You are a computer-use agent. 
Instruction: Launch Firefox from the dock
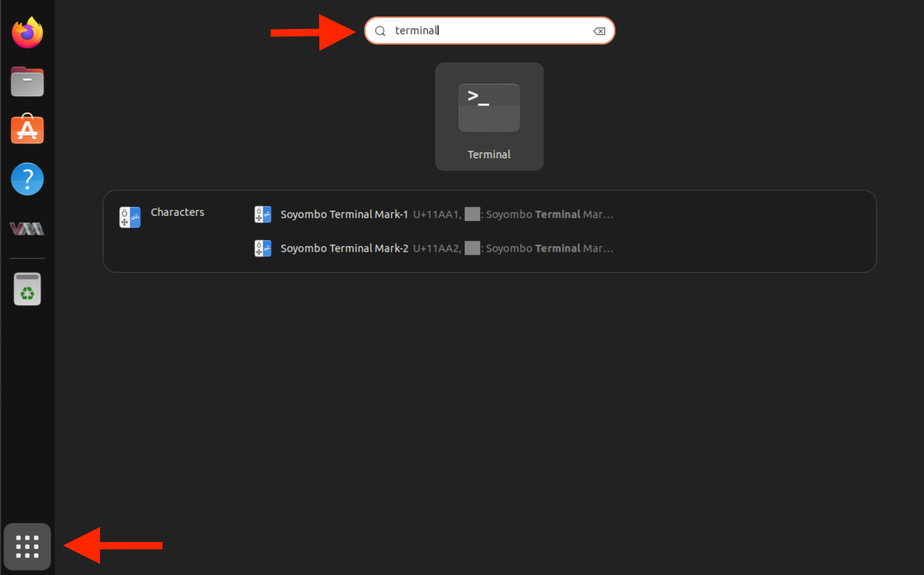tap(28, 33)
